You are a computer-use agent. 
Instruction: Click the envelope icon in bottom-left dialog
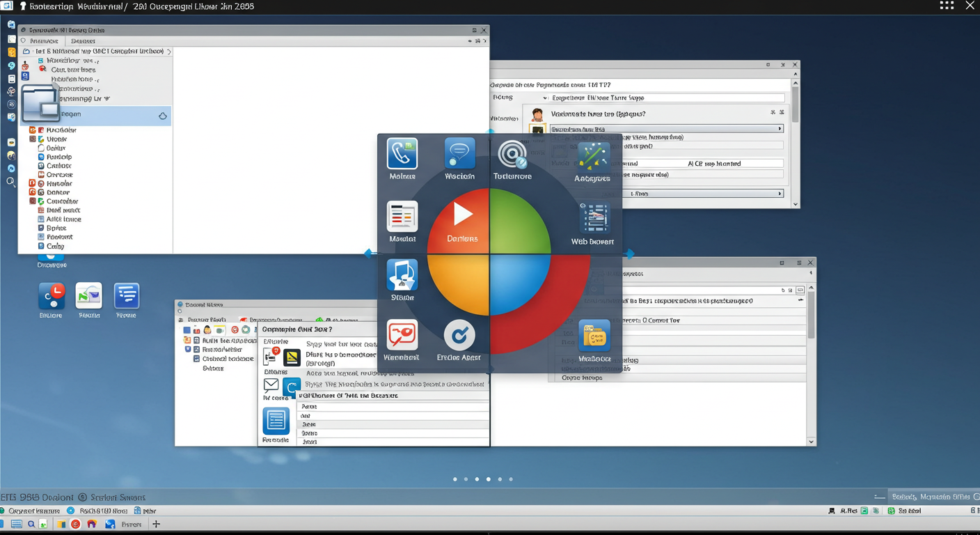271,385
